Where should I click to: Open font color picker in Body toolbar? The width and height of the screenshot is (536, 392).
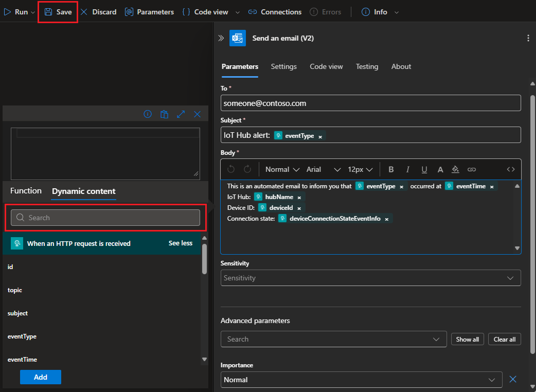point(440,169)
